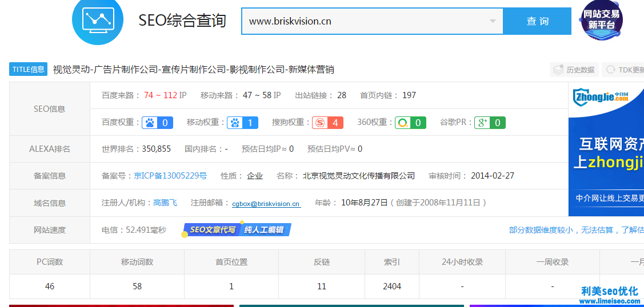Open the domain input dropdown arrow

pos(493,21)
